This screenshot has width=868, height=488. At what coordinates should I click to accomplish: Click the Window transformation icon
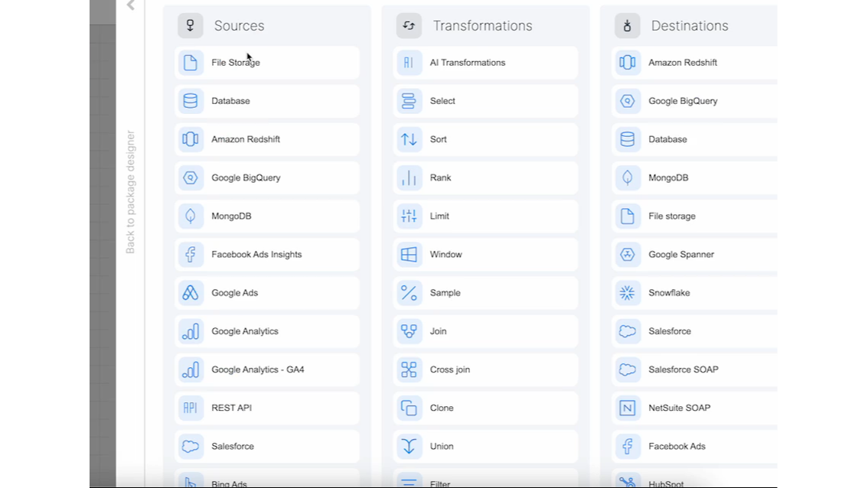409,255
